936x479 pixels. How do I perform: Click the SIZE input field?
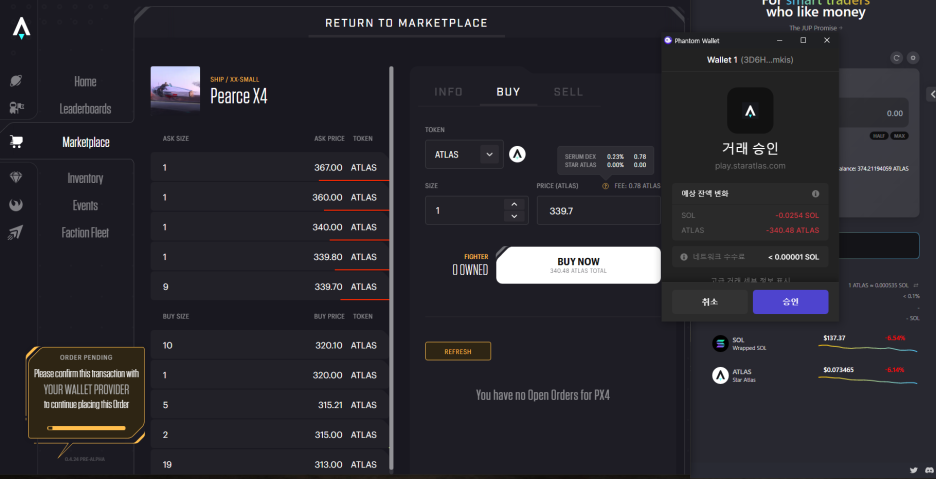(x=476, y=210)
